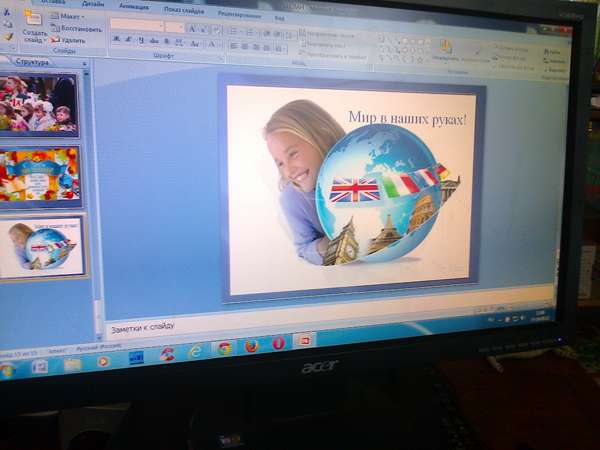Toggle Text Shadow formatting
Screen dimensions: 600x450
pyautogui.click(x=166, y=42)
